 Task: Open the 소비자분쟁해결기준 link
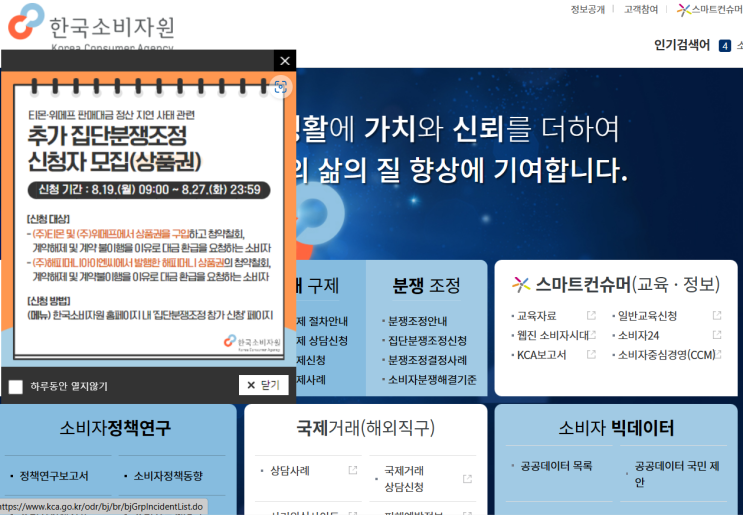pos(432,379)
